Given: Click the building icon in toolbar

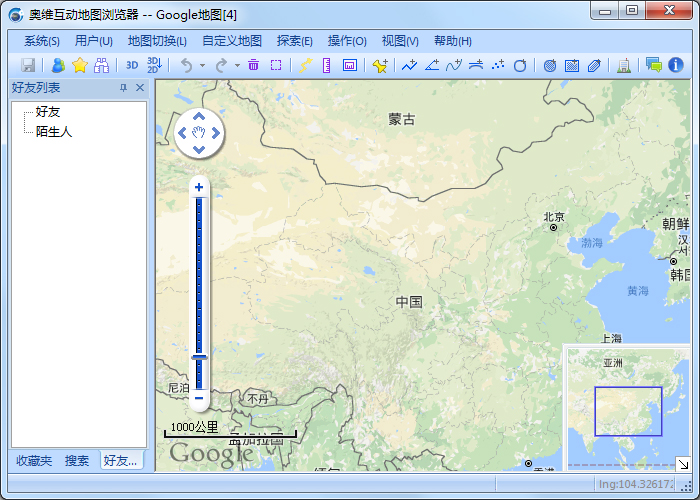Looking at the screenshot, I should [624, 65].
